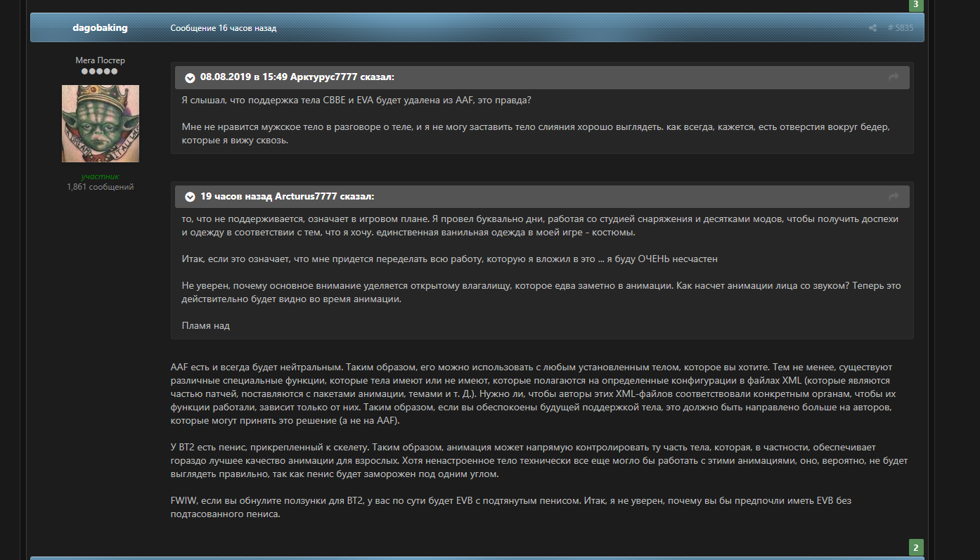Click the arrow icon in the 08.08.2019 quote header
Screen dimensions: 980x560
tap(894, 77)
